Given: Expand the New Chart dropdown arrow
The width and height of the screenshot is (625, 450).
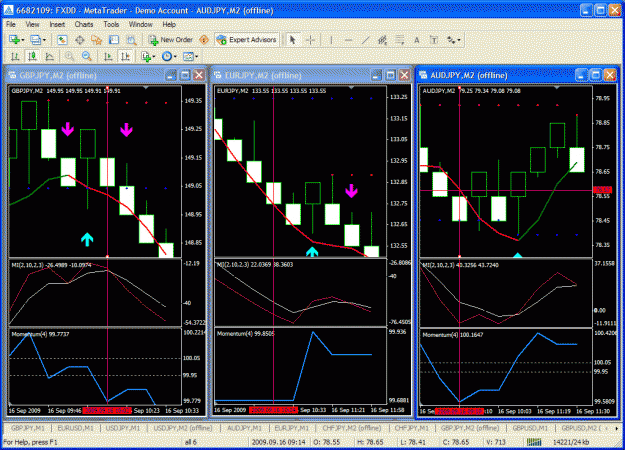Looking at the screenshot, I should click(23, 40).
